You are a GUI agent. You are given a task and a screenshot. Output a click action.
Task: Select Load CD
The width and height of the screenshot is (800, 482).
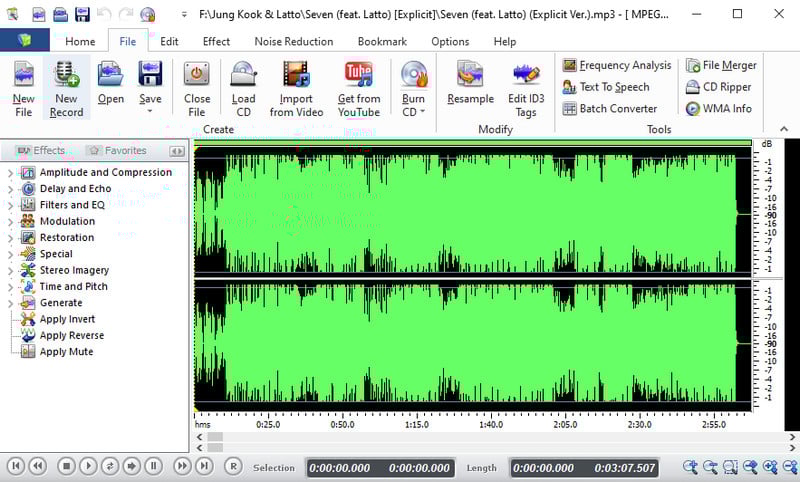tap(243, 89)
